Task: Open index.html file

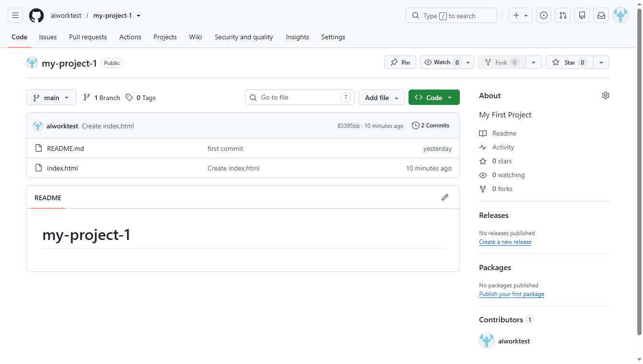Action: click(62, 168)
